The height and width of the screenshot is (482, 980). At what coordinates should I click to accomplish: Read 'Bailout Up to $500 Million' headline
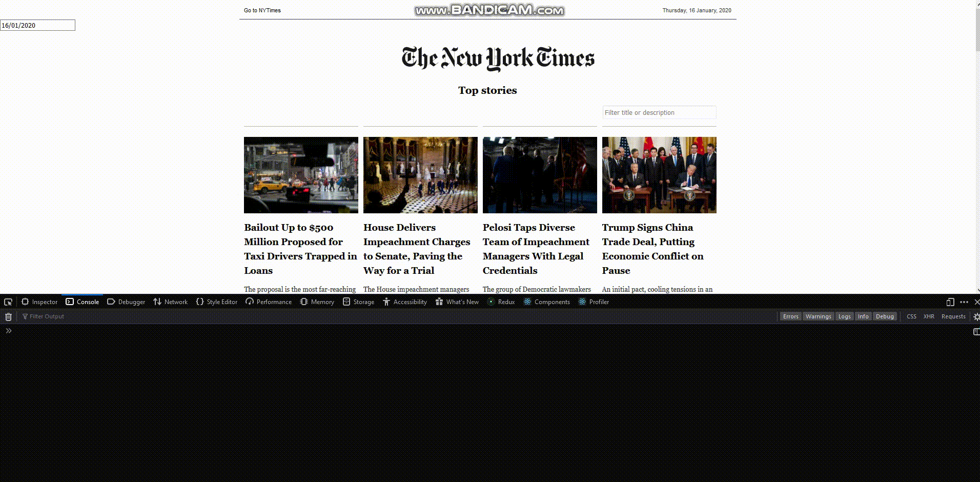[x=300, y=249]
